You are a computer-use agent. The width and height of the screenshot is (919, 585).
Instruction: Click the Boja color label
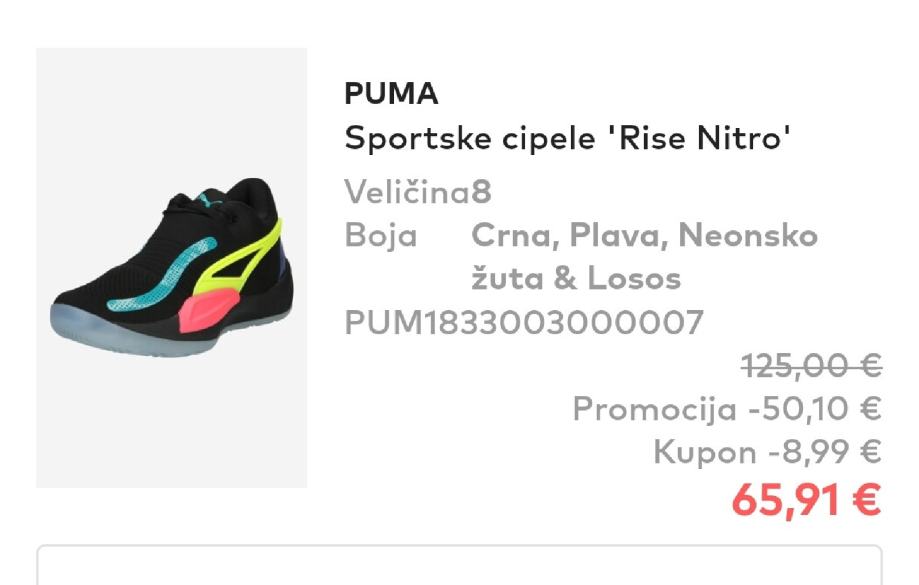click(381, 236)
